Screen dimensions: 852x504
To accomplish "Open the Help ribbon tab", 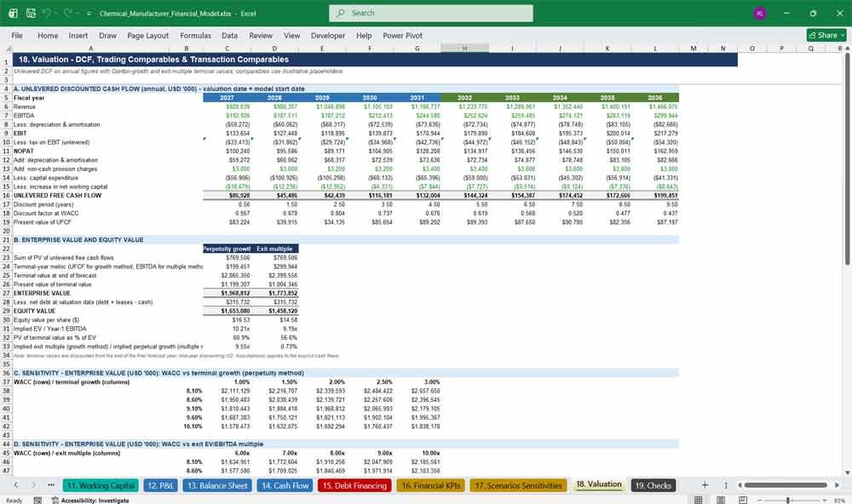I will click(x=364, y=35).
